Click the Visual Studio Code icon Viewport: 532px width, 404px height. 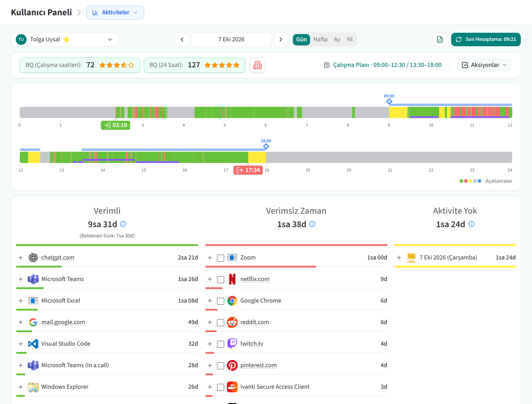tap(33, 344)
